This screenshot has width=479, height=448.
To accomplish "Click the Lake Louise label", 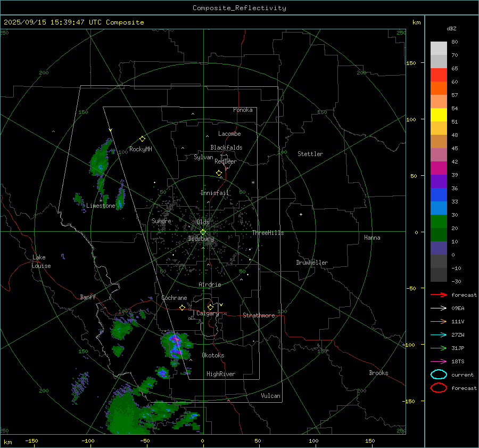I will pyautogui.click(x=41, y=262).
